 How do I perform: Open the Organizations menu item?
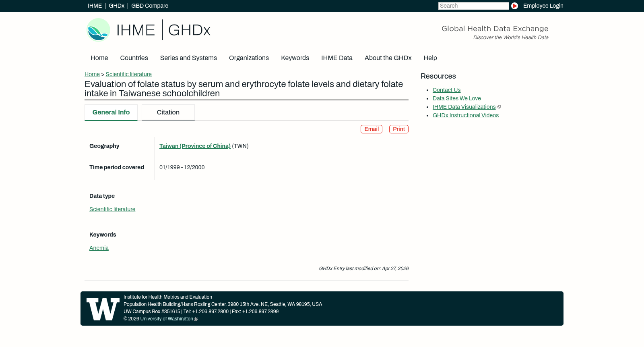tap(249, 58)
